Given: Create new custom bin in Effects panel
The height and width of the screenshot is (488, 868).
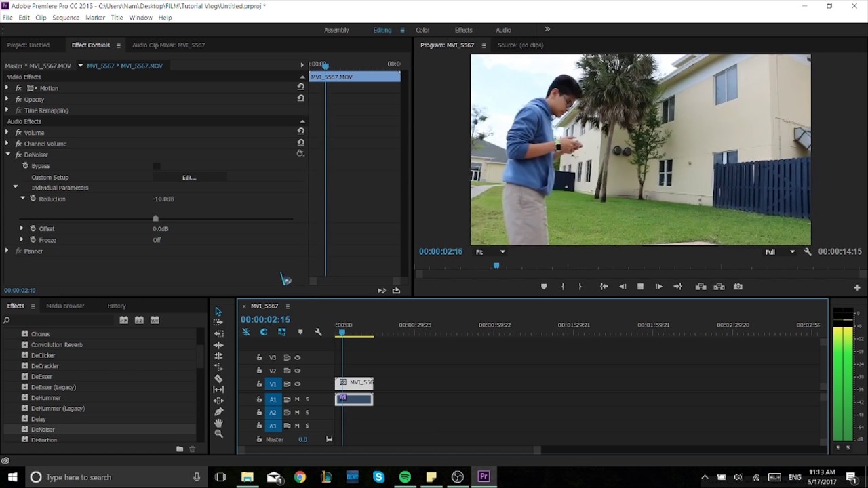Looking at the screenshot, I should click(180, 449).
